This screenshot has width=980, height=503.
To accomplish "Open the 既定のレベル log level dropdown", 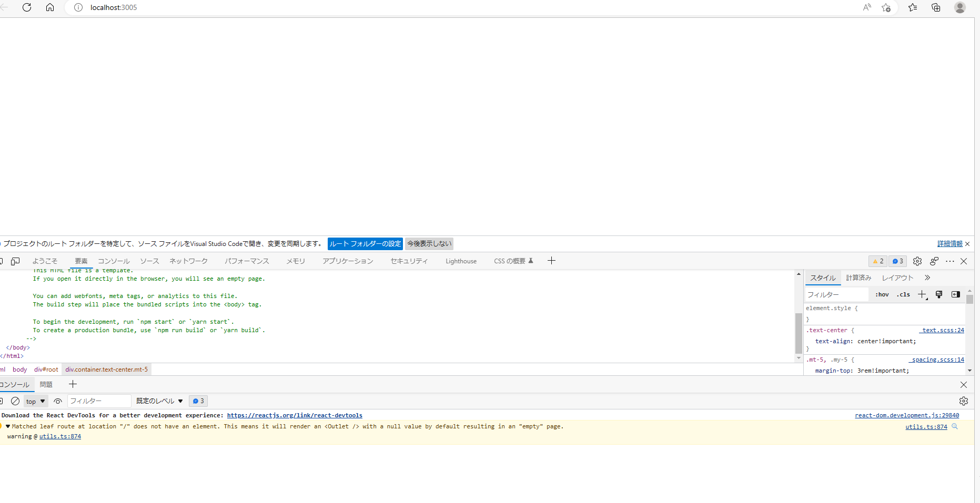I will pos(159,401).
